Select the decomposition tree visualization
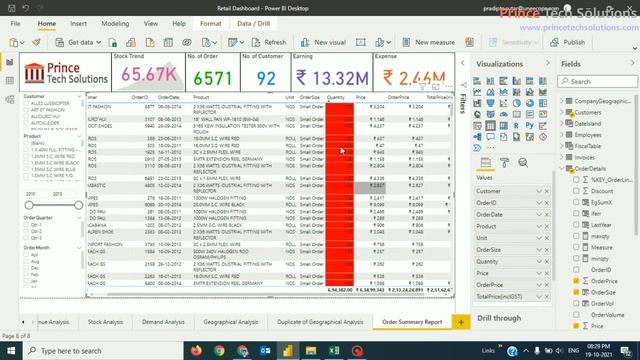The height and width of the screenshot is (360, 640). 477,137
